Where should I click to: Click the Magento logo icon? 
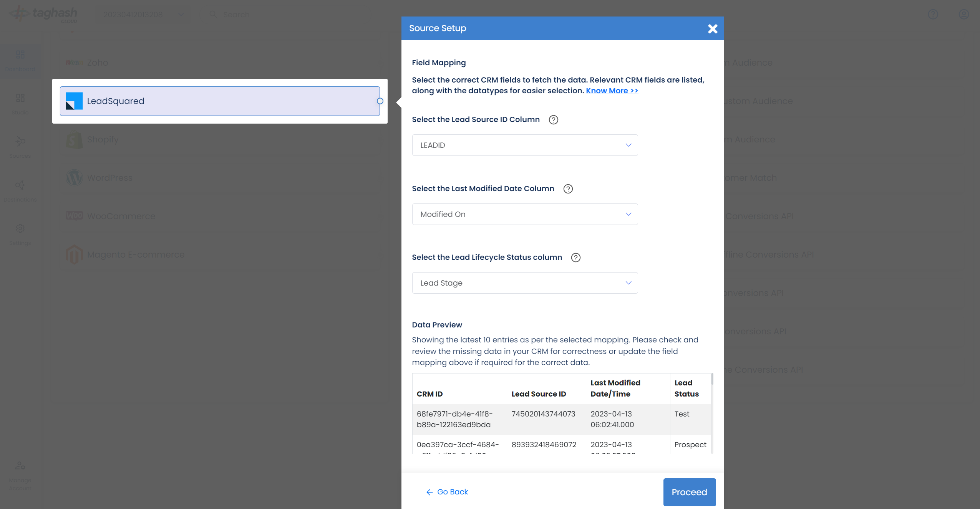(74, 255)
